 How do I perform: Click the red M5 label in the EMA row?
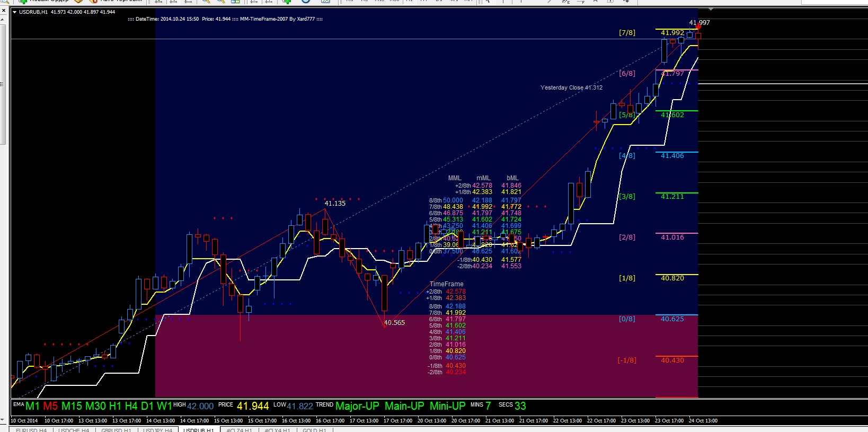coord(50,406)
